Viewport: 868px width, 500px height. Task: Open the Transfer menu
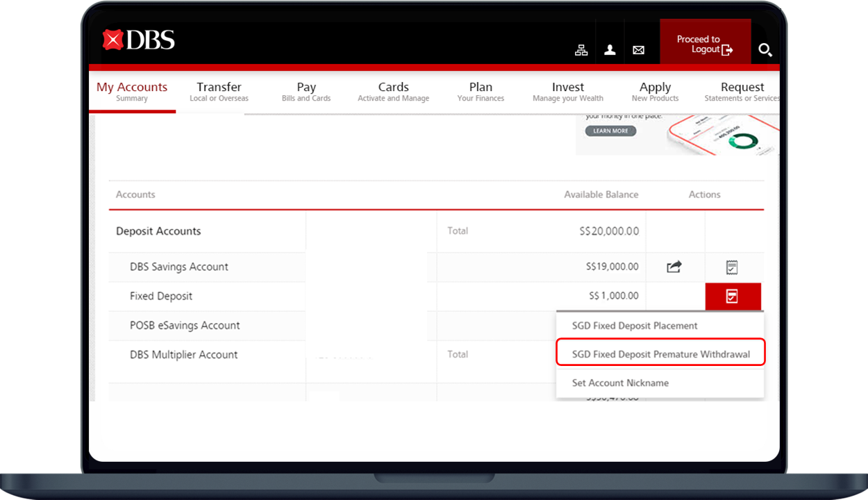click(219, 91)
